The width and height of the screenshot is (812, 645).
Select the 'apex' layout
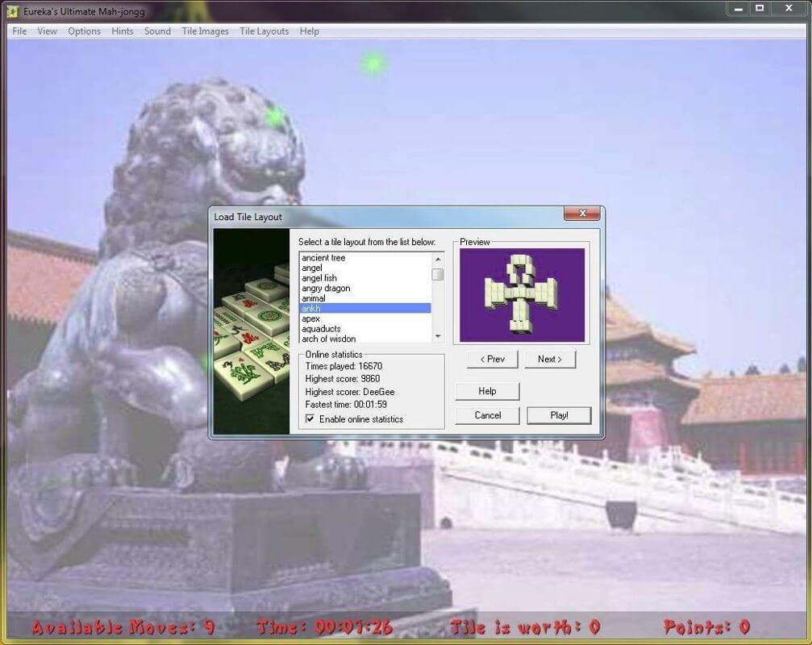(364, 318)
